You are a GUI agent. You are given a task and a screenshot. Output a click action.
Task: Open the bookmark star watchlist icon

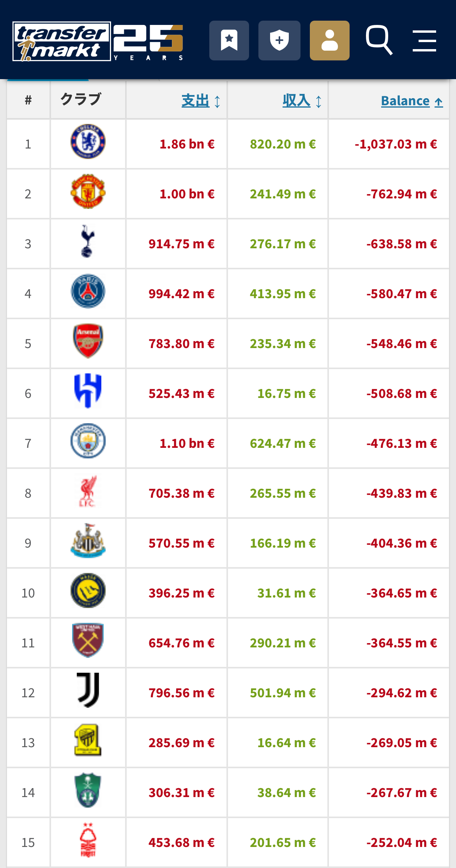pyautogui.click(x=229, y=41)
